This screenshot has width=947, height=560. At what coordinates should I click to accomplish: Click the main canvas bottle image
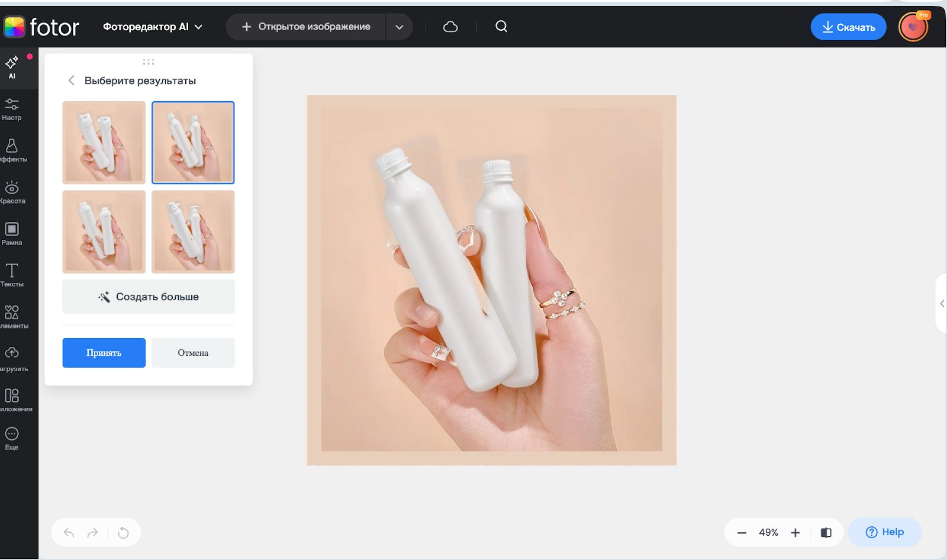pyautogui.click(x=492, y=281)
